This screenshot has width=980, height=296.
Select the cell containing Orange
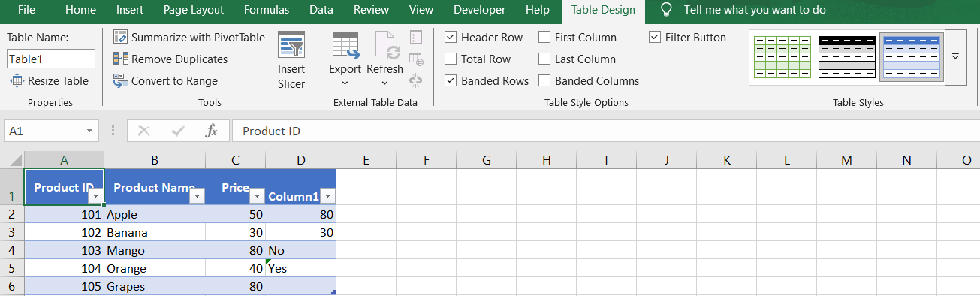(155, 268)
